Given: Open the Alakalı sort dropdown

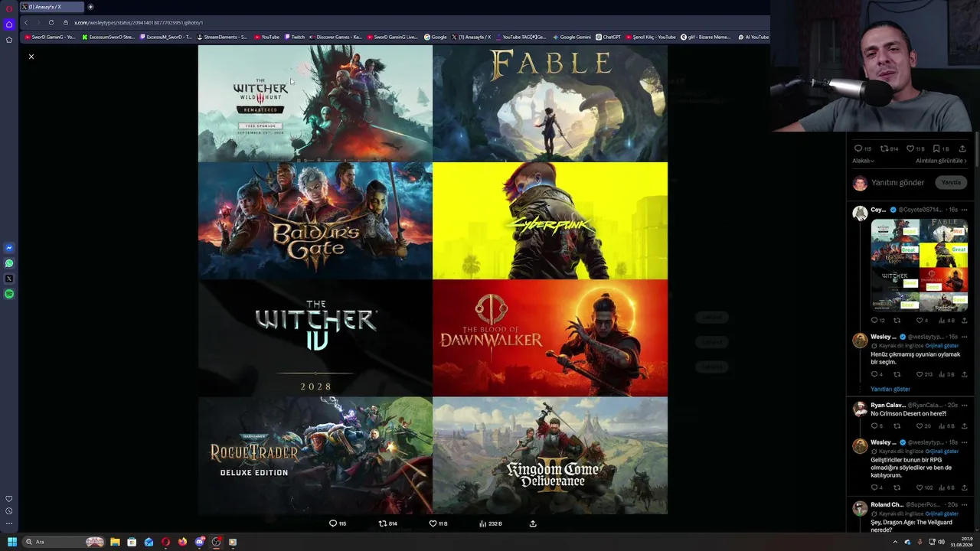Looking at the screenshot, I should [x=863, y=161].
